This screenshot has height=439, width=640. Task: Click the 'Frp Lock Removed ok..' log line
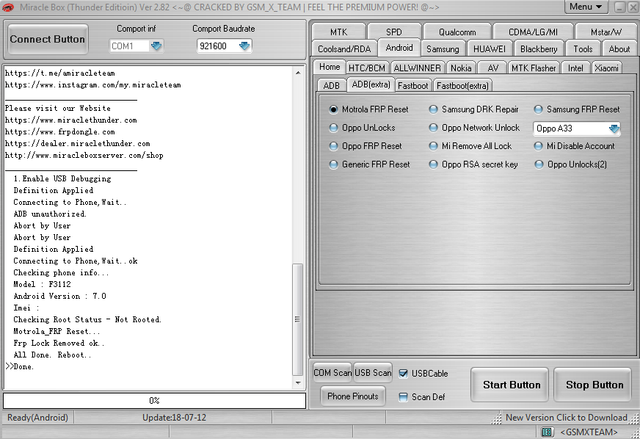tap(59, 343)
